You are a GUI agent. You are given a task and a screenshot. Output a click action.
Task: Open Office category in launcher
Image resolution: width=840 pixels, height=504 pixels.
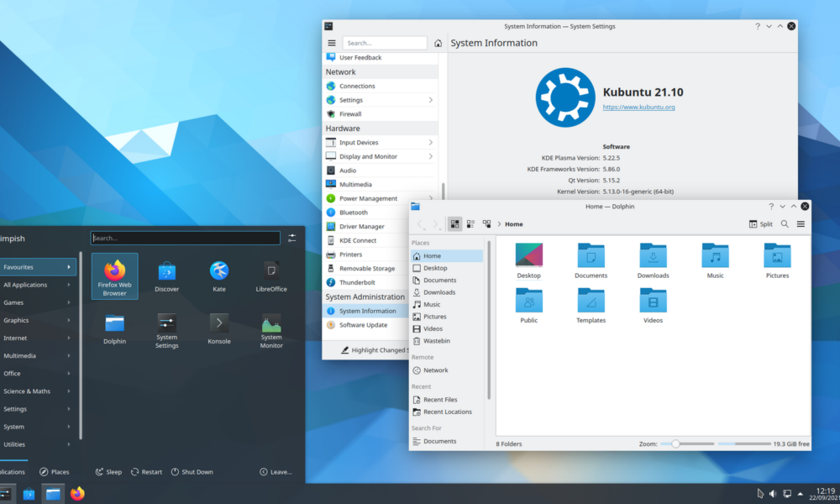(x=38, y=373)
